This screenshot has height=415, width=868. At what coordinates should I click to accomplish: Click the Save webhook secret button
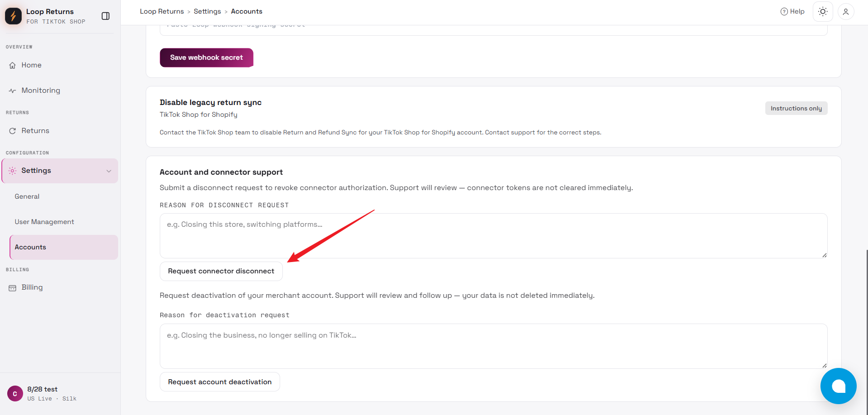point(206,57)
